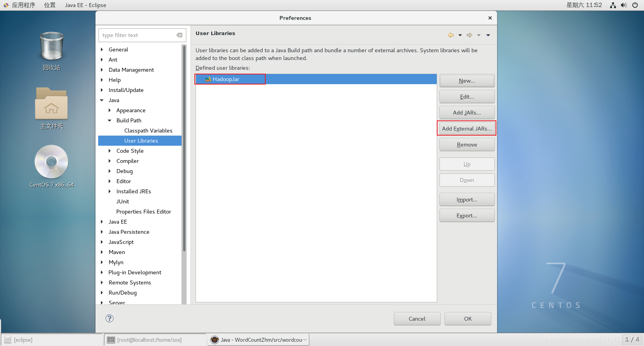Expand the Code Style node
Viewport: 644px width, 346px height.
coord(109,151)
